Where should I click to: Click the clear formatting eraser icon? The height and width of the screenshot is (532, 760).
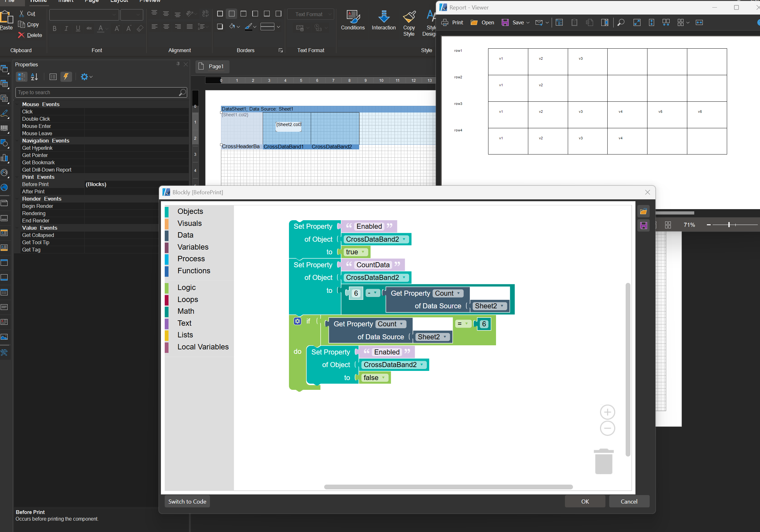140,29
